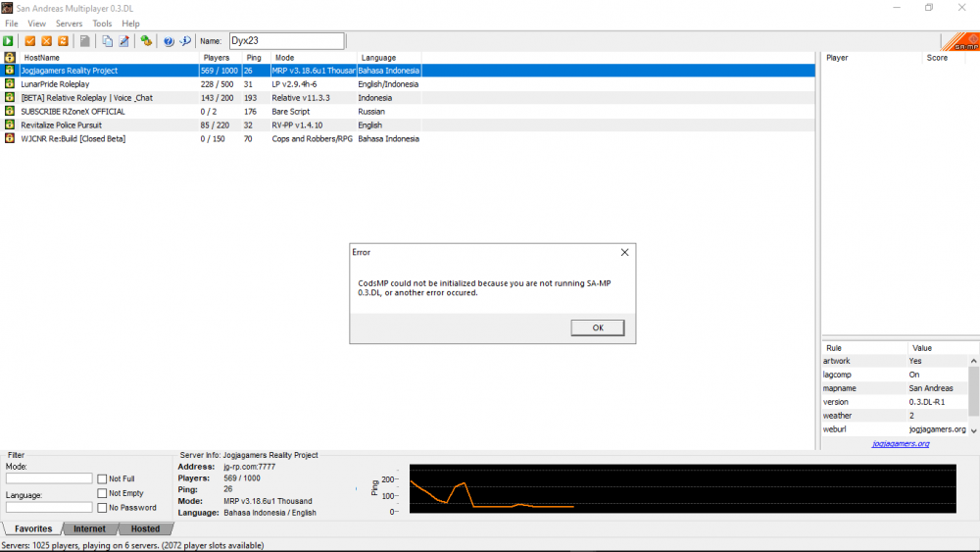Select the WJCNR Re:Build [Closed Beta] row
This screenshot has width=980, height=552.
tap(408, 139)
